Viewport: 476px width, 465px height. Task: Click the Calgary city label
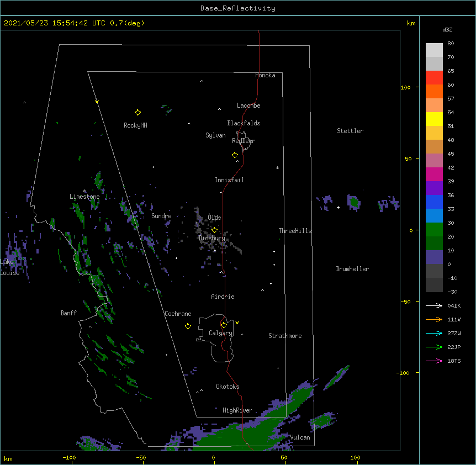(x=220, y=333)
